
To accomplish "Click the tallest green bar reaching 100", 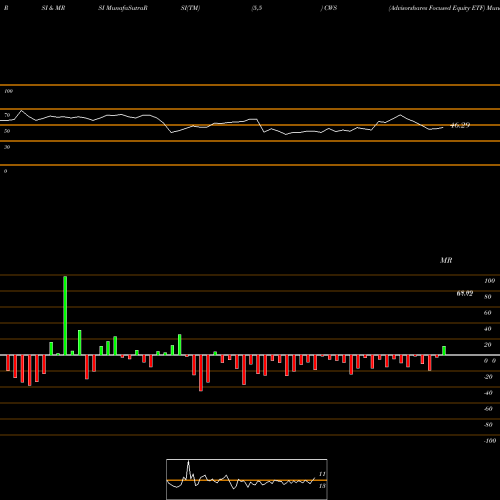I will point(65,315).
